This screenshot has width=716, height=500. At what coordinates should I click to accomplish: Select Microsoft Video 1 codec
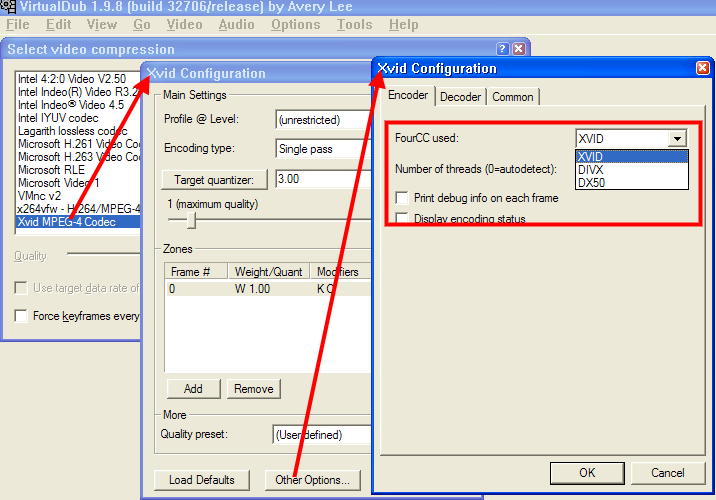click(78, 183)
